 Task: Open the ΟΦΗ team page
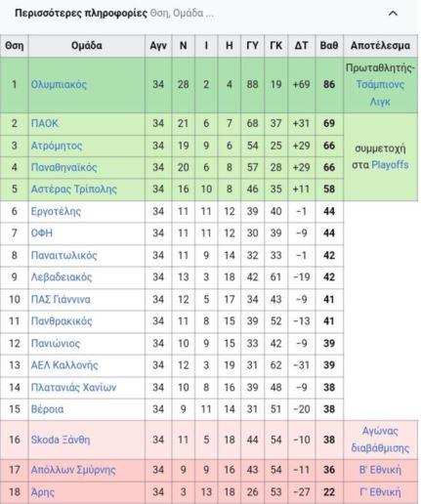(42, 233)
